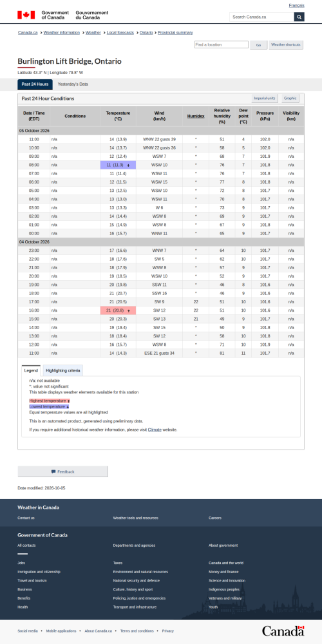Click the highest temperature cell 21 (20.8)
This screenshot has height=644, width=322.
point(118,310)
